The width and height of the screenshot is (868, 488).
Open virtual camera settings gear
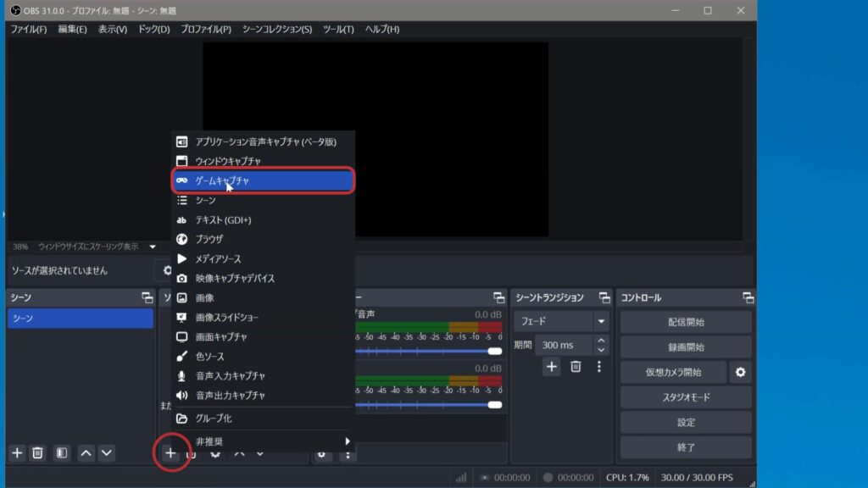(741, 372)
